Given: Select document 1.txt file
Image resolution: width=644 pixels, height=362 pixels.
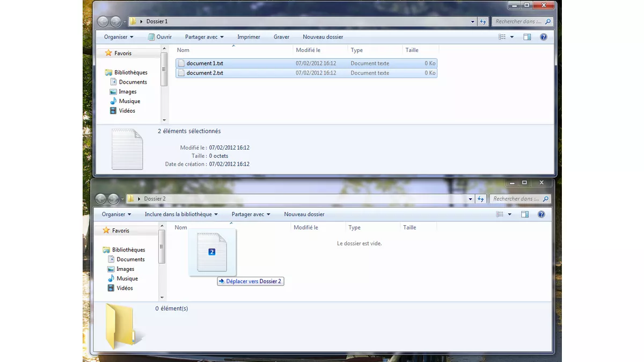Looking at the screenshot, I should click(204, 63).
